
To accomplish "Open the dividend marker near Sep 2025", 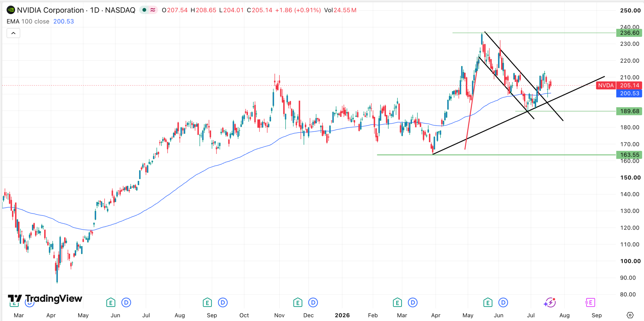I will (x=223, y=302).
